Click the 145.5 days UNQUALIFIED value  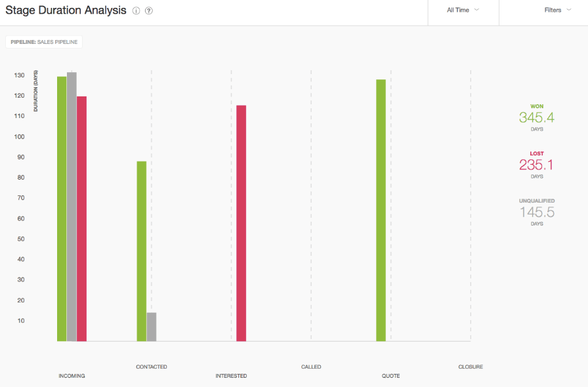click(x=537, y=211)
